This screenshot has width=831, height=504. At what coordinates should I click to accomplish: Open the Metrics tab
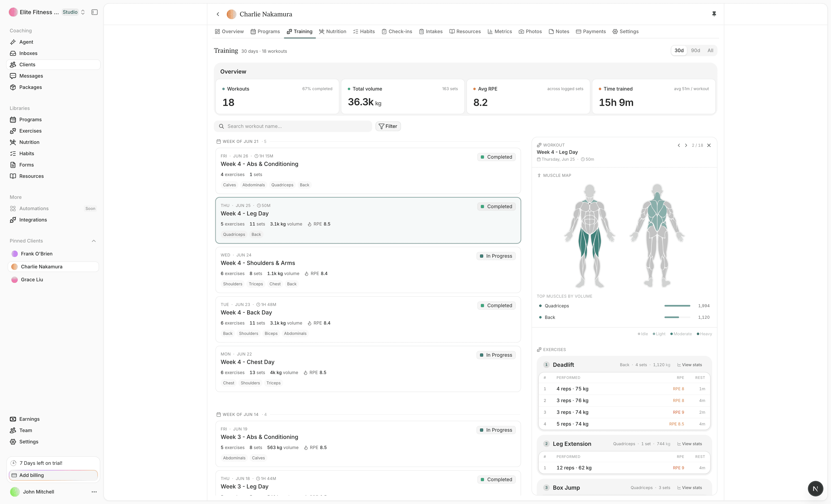pos(500,31)
